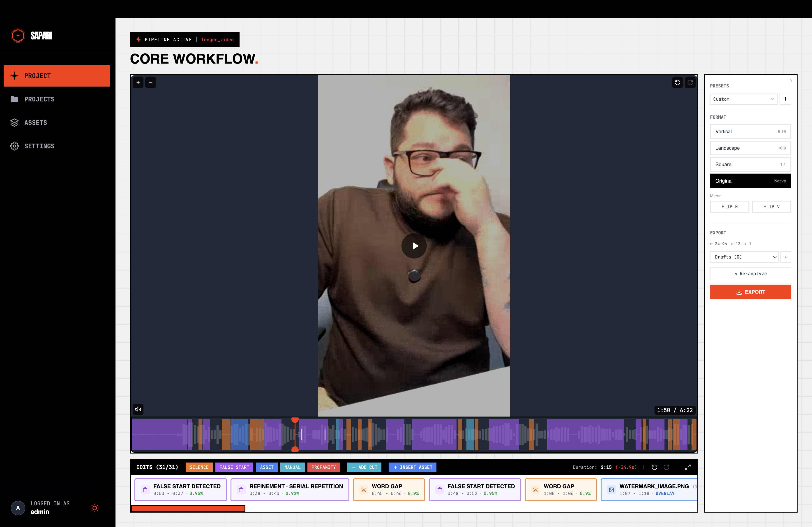Image resolution: width=812 pixels, height=527 pixels.
Task: Trigger Re-analyze of the video
Action: pos(751,273)
